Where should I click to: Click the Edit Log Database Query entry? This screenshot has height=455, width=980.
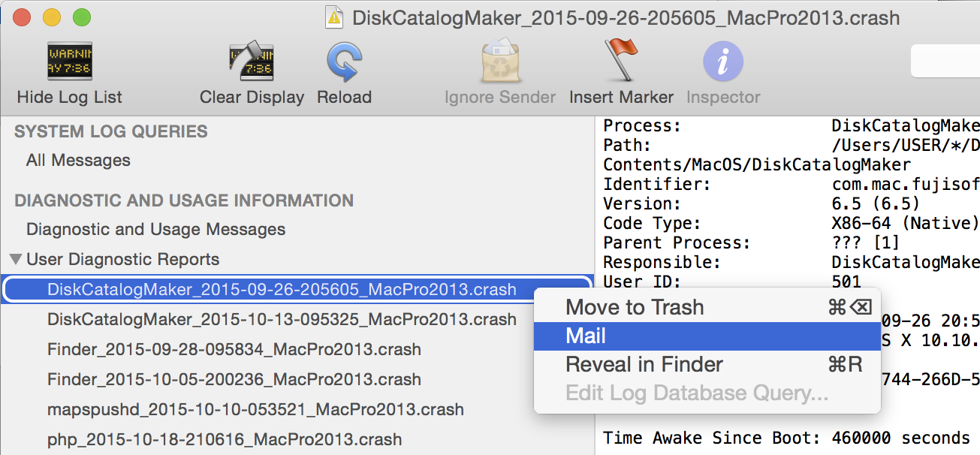click(706, 393)
